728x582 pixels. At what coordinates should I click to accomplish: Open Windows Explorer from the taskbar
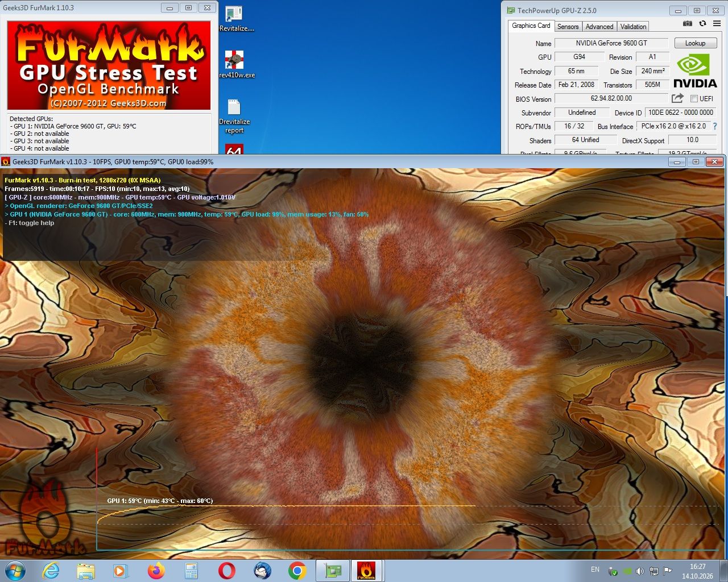click(x=86, y=570)
